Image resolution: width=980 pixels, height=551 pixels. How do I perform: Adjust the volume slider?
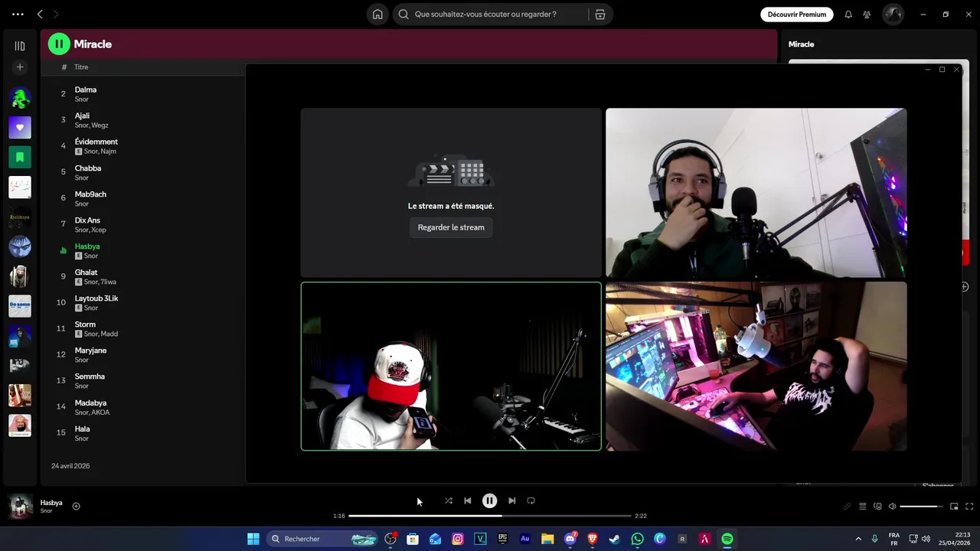923,506
